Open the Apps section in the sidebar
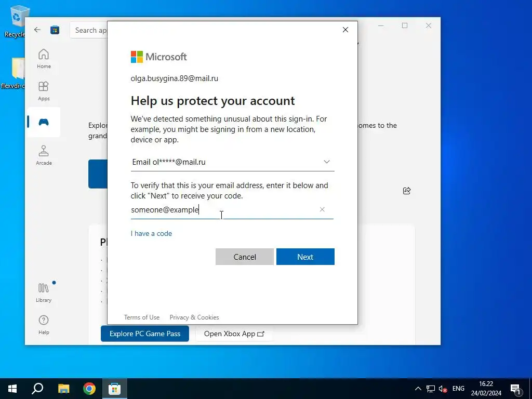Image resolution: width=532 pixels, height=399 pixels. pyautogui.click(x=44, y=91)
